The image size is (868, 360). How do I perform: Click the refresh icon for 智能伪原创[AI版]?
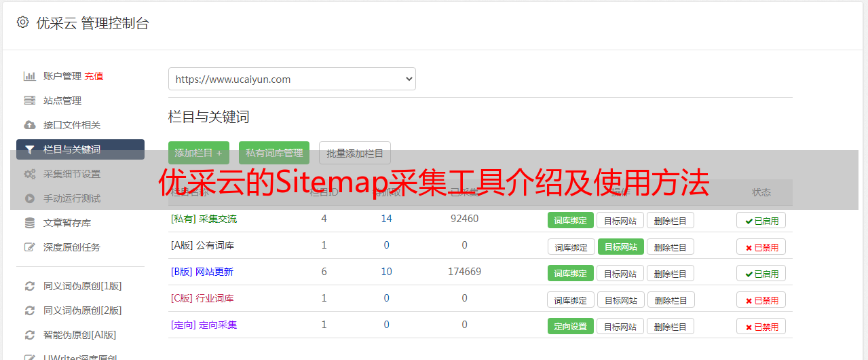click(29, 335)
